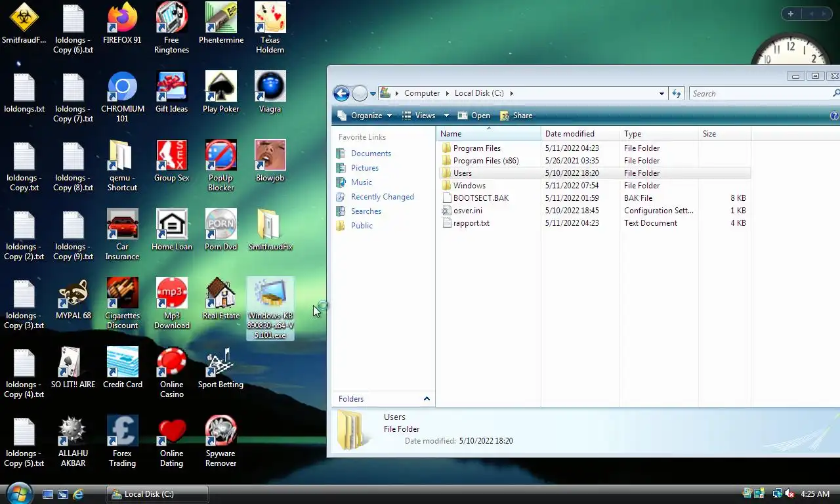
Task: Open recent pages dropdown arrow
Action: tap(373, 94)
